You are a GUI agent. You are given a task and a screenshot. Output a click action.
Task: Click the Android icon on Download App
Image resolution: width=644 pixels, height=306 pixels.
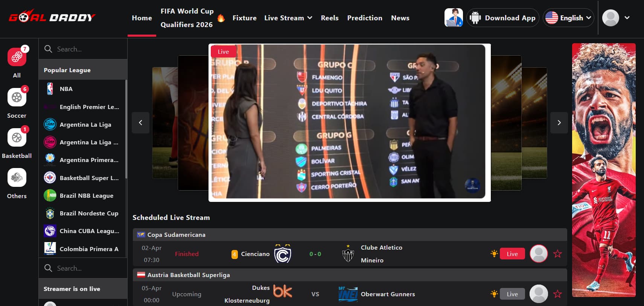tap(475, 18)
